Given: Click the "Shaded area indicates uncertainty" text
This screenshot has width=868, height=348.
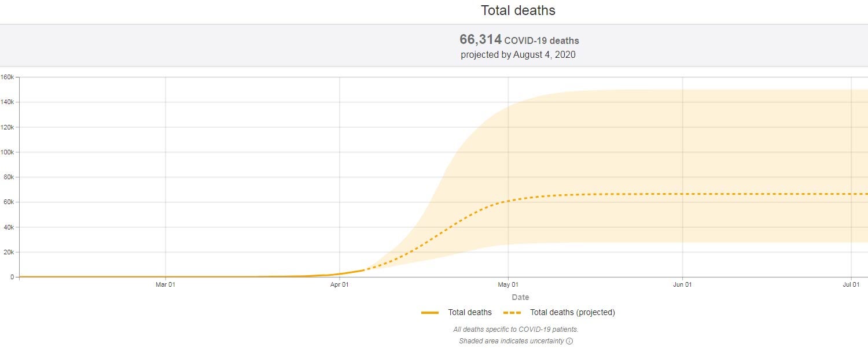Looking at the screenshot, I should [511, 341].
